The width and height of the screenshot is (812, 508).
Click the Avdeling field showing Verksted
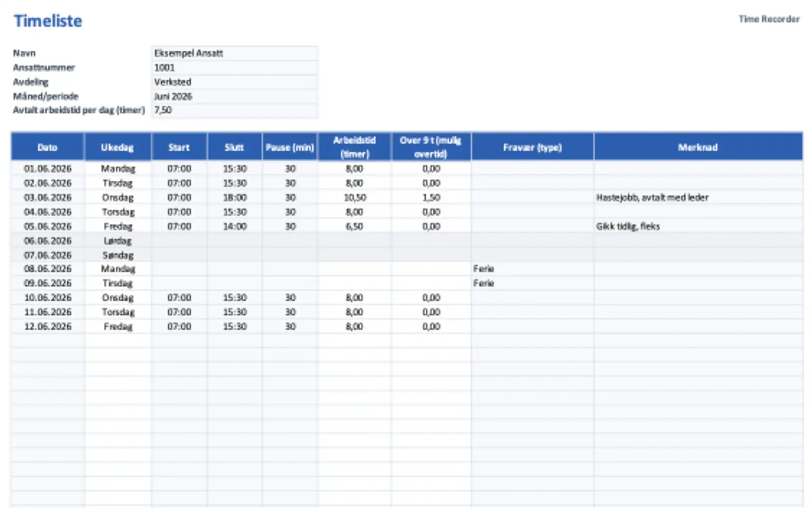(x=235, y=82)
